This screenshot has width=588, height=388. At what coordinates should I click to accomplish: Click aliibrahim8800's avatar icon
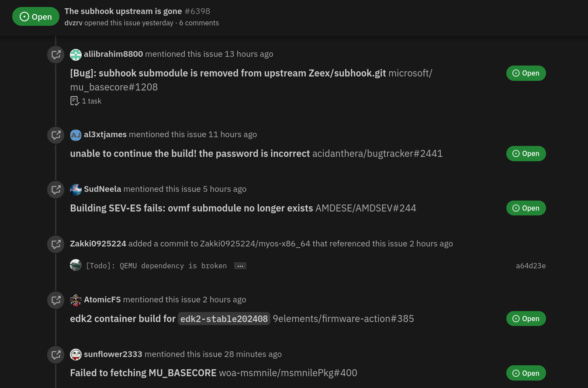[76, 55]
